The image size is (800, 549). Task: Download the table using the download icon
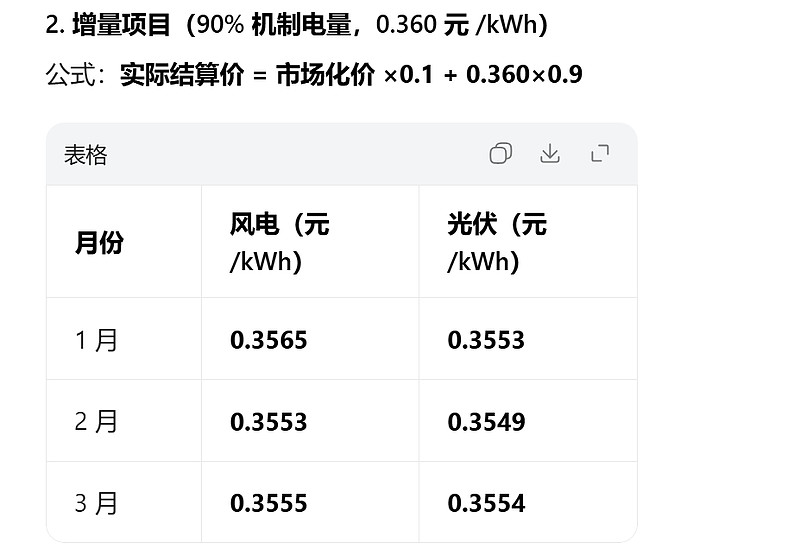[x=550, y=154]
